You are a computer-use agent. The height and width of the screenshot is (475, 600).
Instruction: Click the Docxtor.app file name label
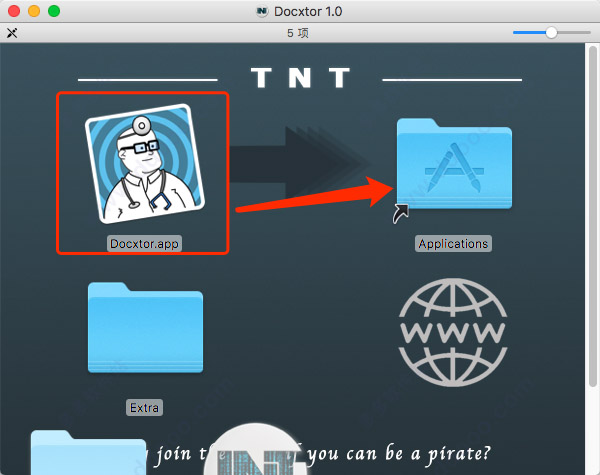click(144, 244)
